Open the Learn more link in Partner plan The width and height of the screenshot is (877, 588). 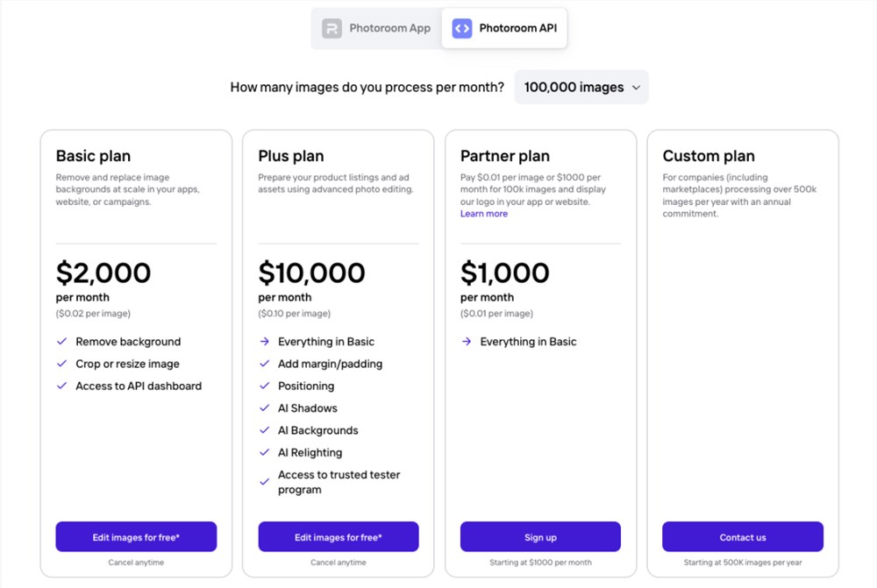tap(484, 214)
